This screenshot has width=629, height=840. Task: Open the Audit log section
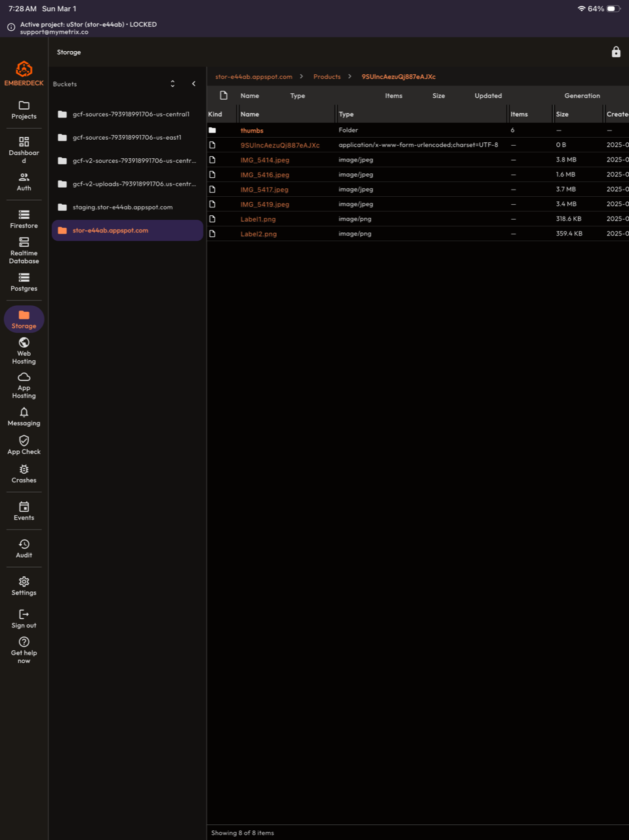24,549
